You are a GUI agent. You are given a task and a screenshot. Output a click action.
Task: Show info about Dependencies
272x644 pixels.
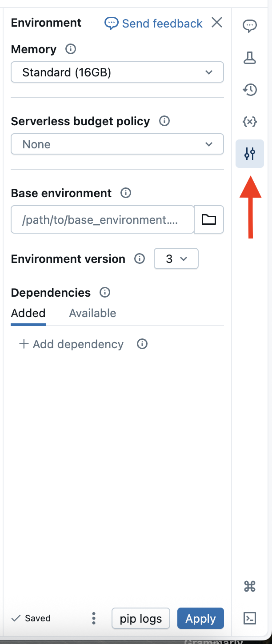click(105, 292)
